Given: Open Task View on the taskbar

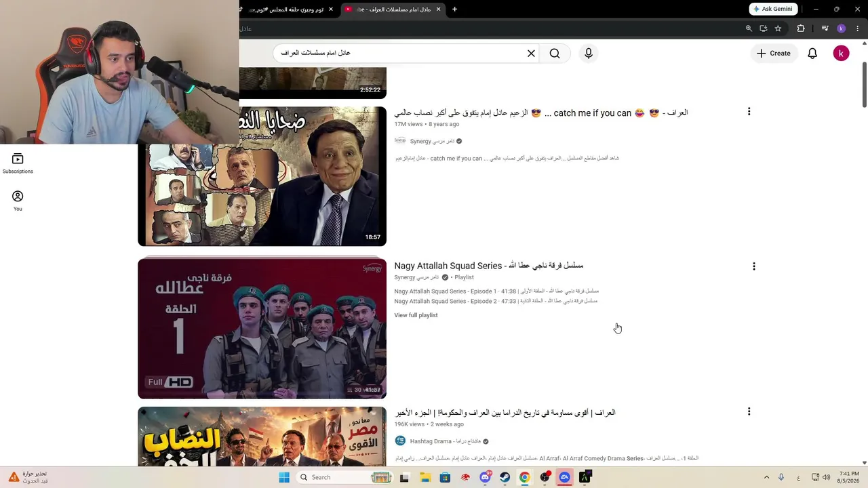Looking at the screenshot, I should pos(404,477).
